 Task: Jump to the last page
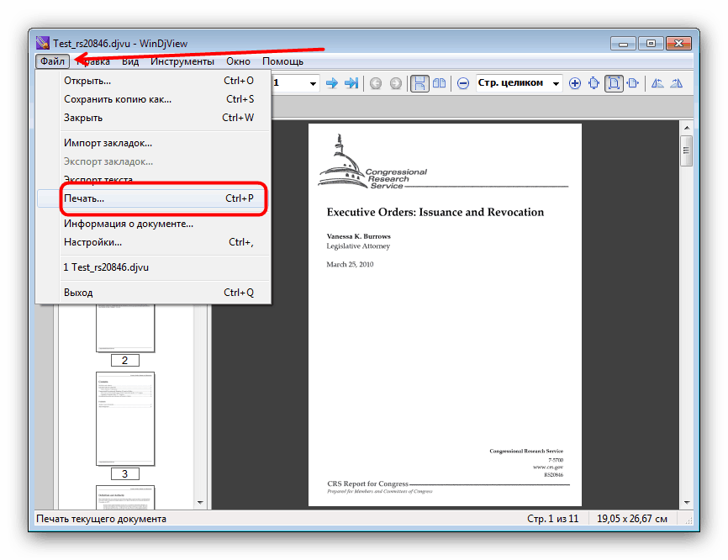click(351, 83)
